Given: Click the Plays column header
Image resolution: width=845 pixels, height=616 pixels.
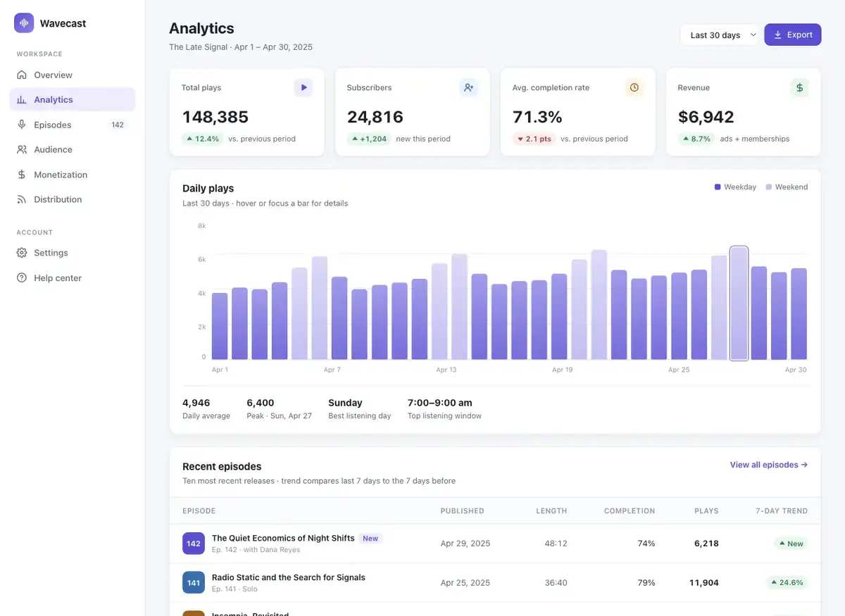Looking at the screenshot, I should coord(706,511).
